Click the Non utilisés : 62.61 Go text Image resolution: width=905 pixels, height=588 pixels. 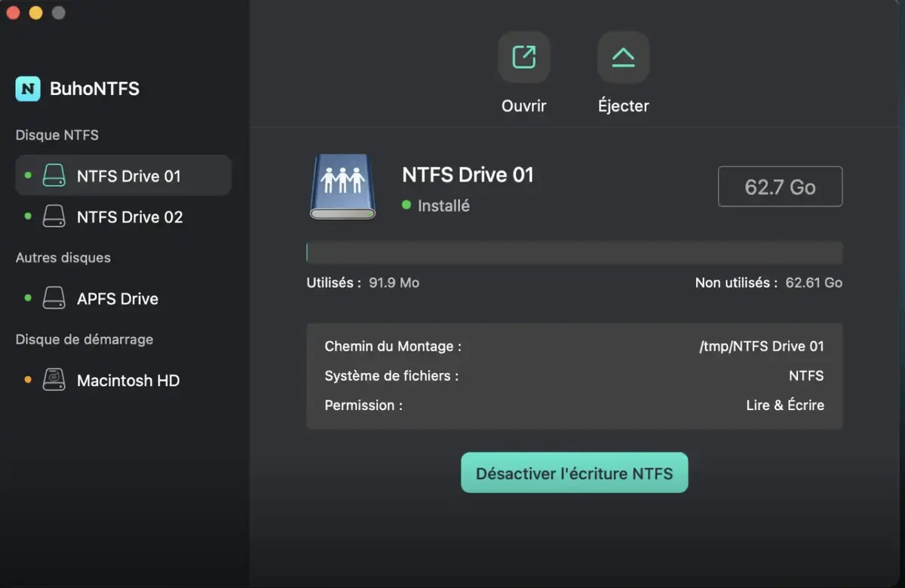[768, 283]
